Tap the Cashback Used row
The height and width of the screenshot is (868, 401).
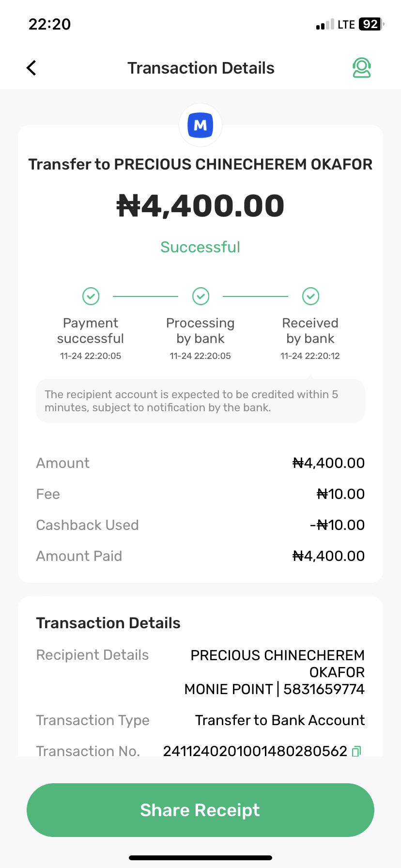[x=200, y=525]
